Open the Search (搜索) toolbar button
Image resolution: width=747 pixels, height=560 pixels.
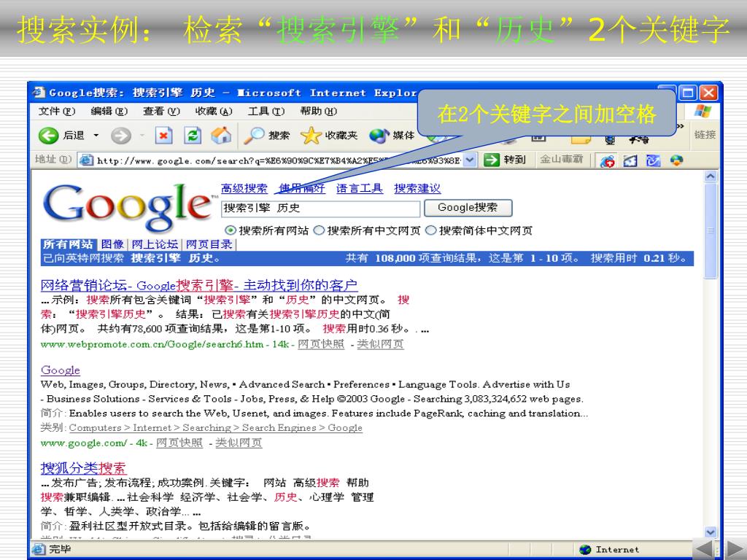(x=266, y=136)
